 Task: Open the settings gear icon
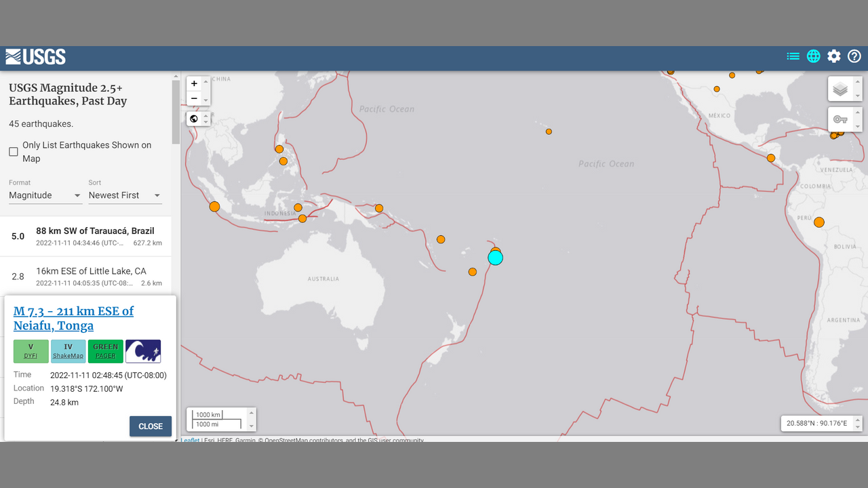[833, 56]
